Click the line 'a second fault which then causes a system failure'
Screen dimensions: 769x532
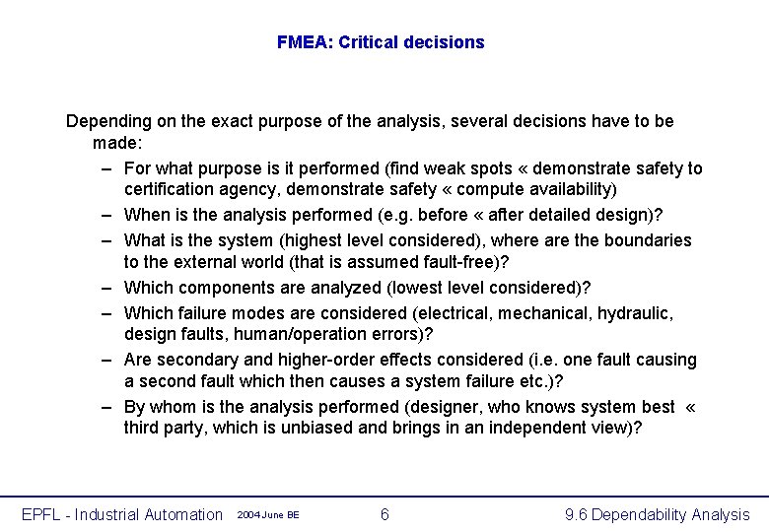(x=343, y=381)
